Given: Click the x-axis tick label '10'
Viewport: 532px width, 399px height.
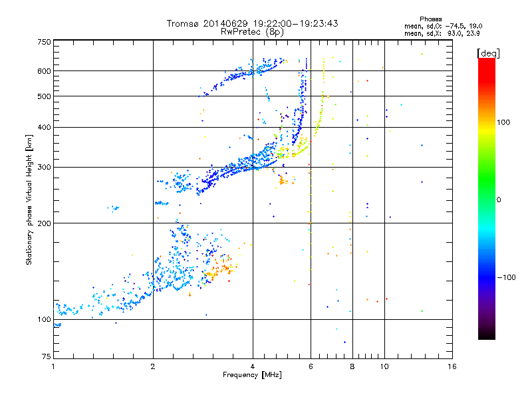Looking at the screenshot, I should click(384, 366).
